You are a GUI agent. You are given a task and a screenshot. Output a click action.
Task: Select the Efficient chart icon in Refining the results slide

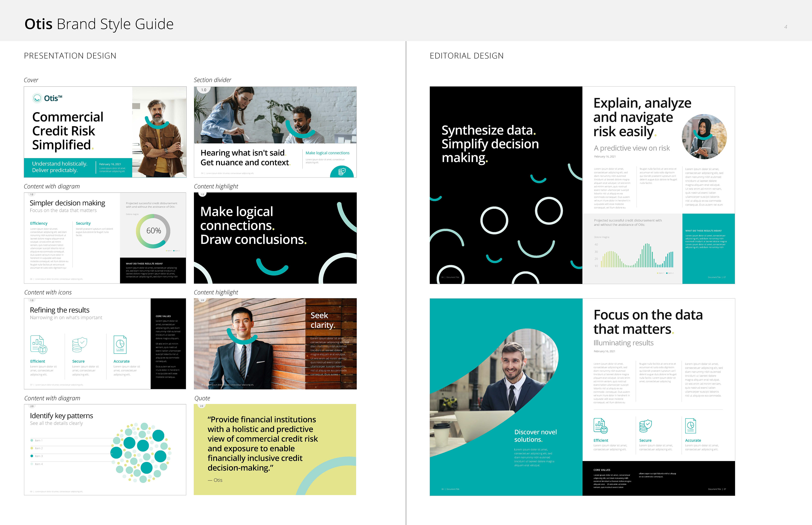(38, 344)
